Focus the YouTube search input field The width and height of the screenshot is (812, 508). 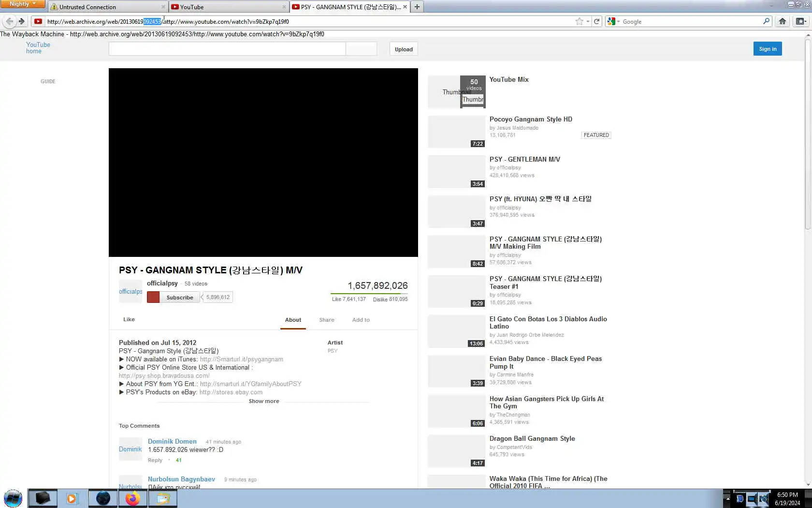click(227, 49)
